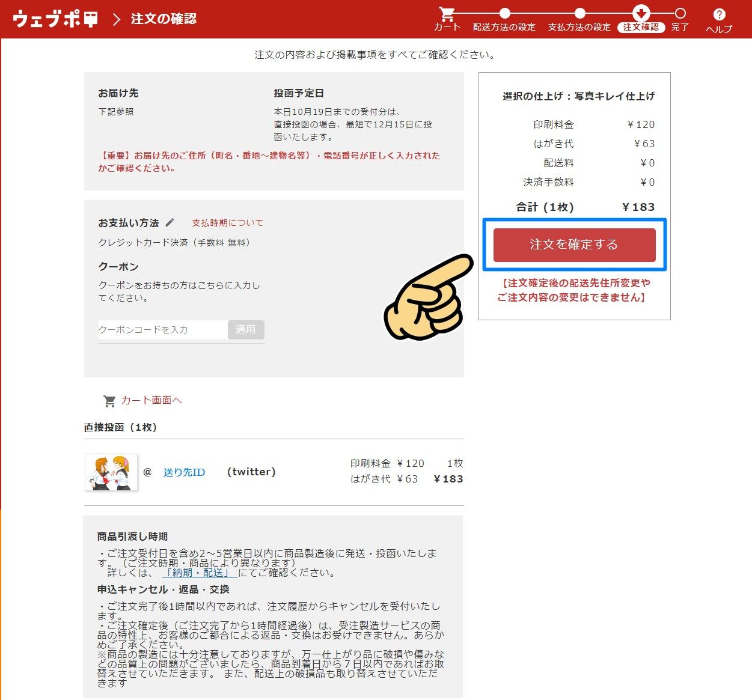The height and width of the screenshot is (700, 752).
Task: Click the 申込キャンセル・返品・交換 heading
Action: click(x=164, y=589)
